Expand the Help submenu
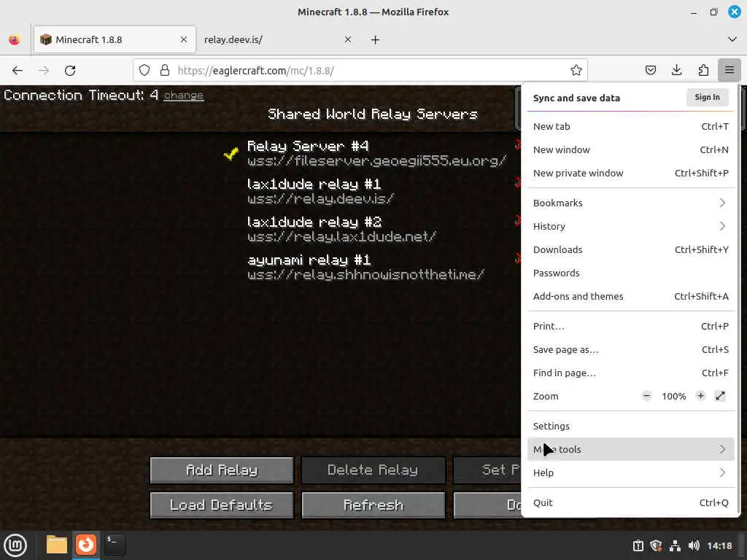Screen dimensions: 747x560 [630, 472]
